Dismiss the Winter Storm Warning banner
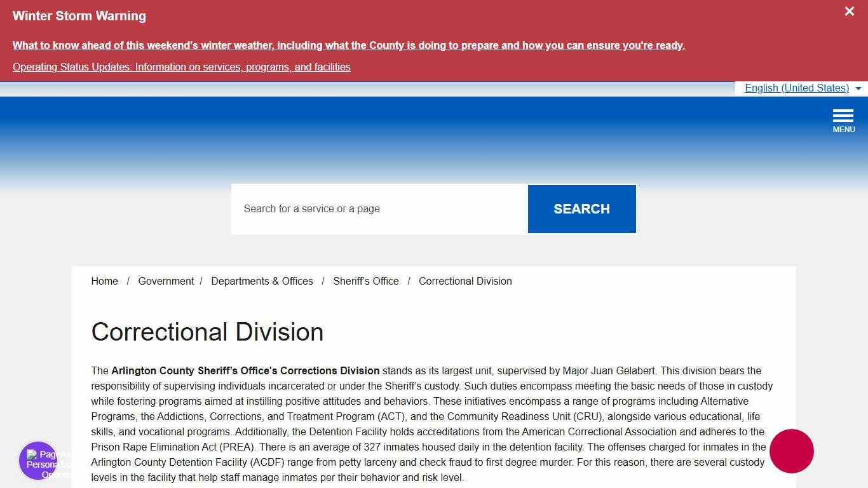 (x=849, y=11)
